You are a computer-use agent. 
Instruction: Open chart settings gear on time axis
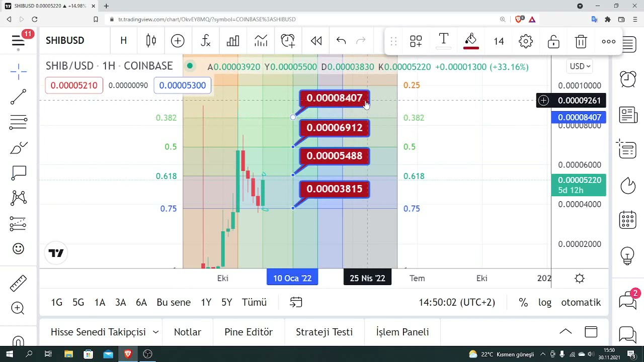580,278
